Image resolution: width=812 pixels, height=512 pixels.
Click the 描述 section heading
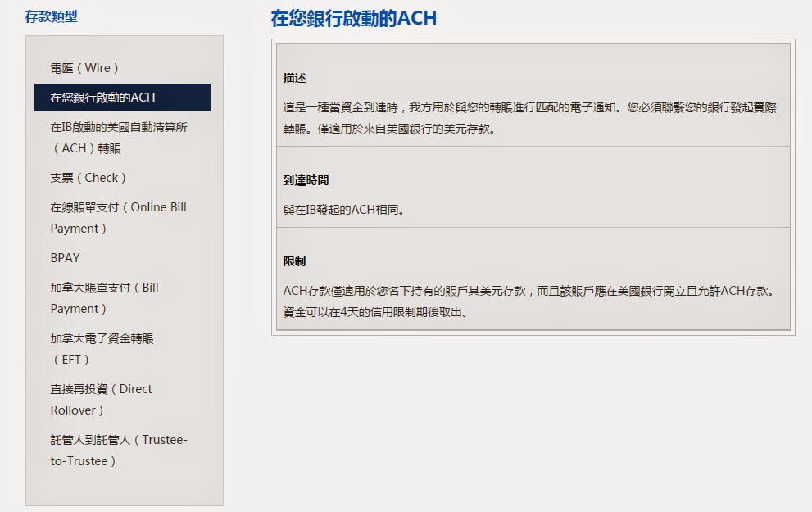coord(294,78)
